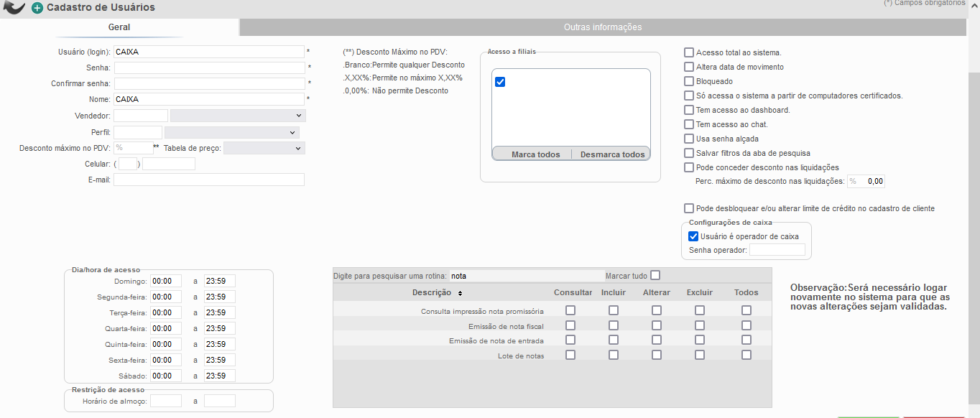
Task: Click Segunda-feira end time field
Action: pyautogui.click(x=220, y=297)
